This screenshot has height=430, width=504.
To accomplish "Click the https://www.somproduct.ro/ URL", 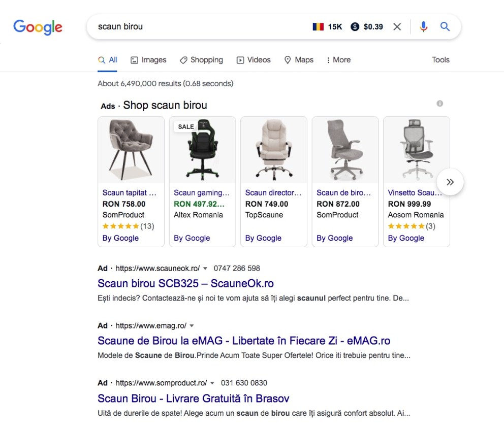I will (x=161, y=383).
